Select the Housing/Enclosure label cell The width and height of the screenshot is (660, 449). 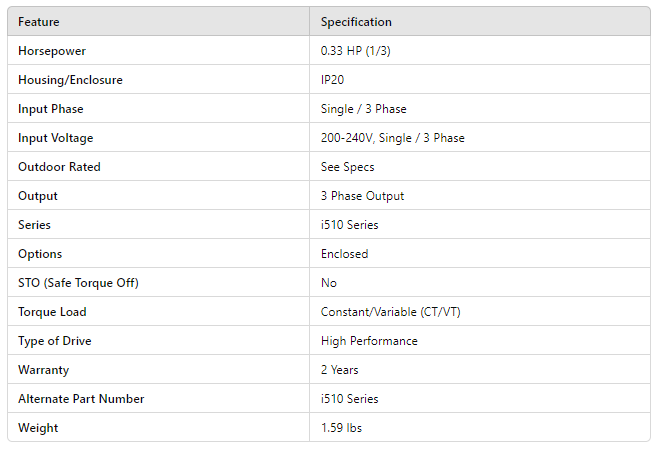click(70, 80)
